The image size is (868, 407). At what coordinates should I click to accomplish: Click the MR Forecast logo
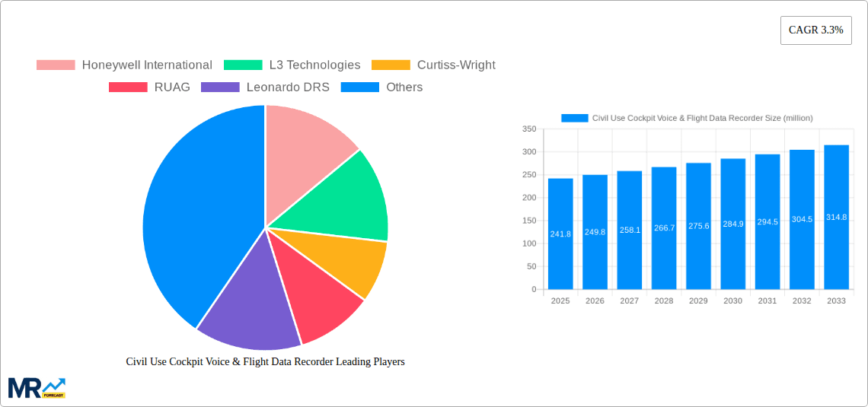point(37,387)
